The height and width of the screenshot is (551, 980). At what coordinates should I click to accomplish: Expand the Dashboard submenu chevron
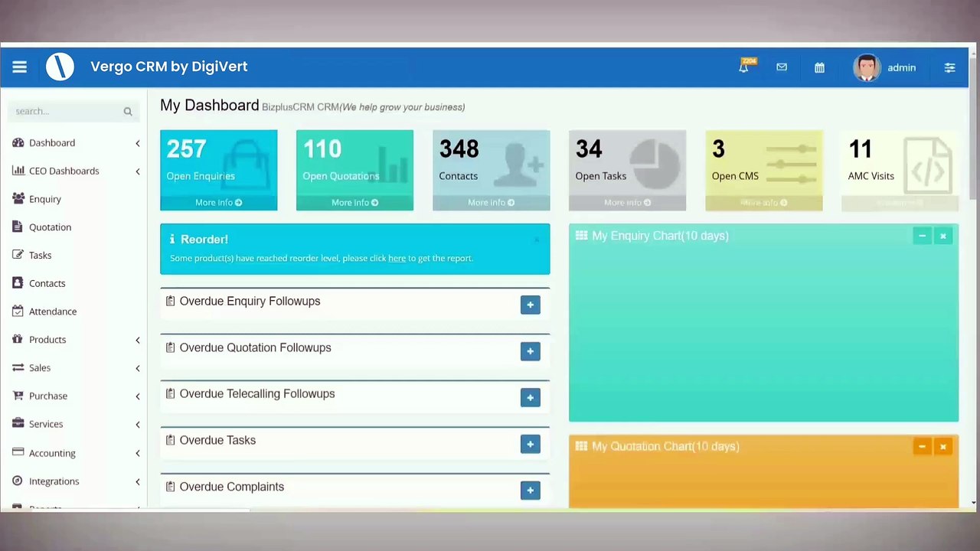(138, 143)
